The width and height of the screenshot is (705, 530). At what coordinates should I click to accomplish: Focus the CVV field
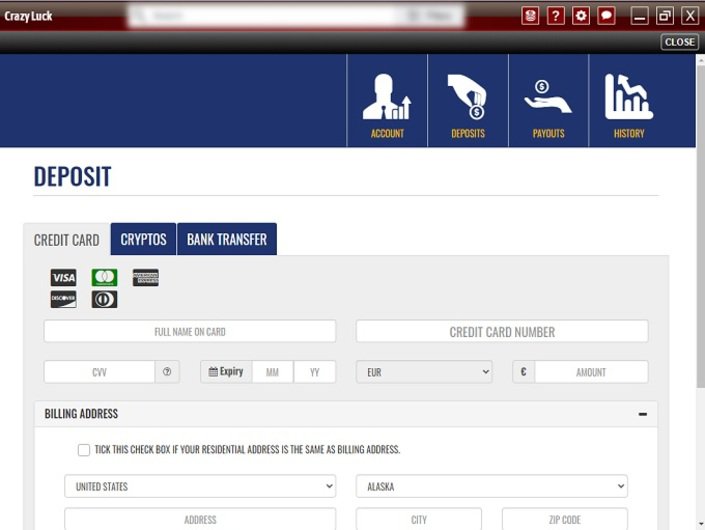pos(99,372)
